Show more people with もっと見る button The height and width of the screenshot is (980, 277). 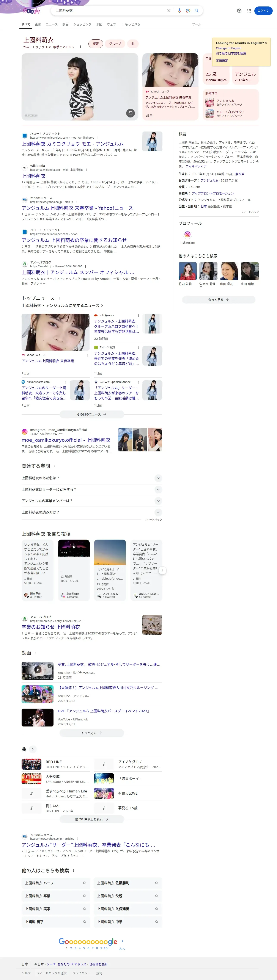click(x=218, y=300)
